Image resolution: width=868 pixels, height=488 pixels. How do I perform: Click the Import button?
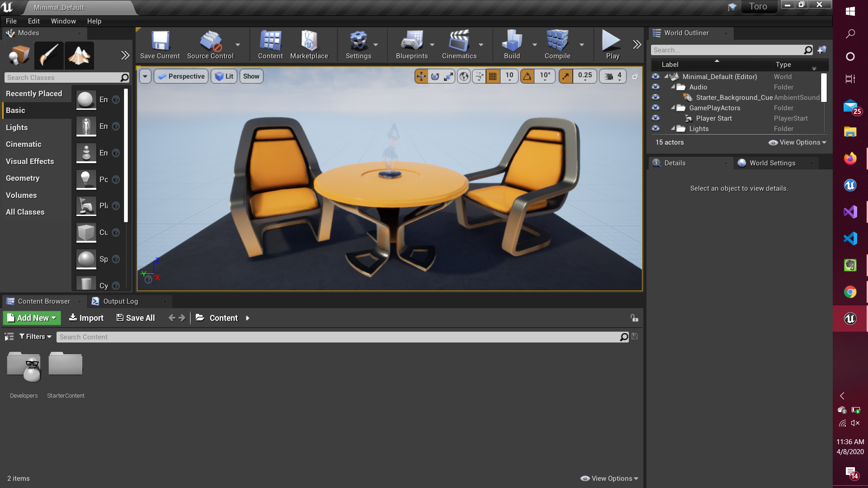click(x=86, y=318)
